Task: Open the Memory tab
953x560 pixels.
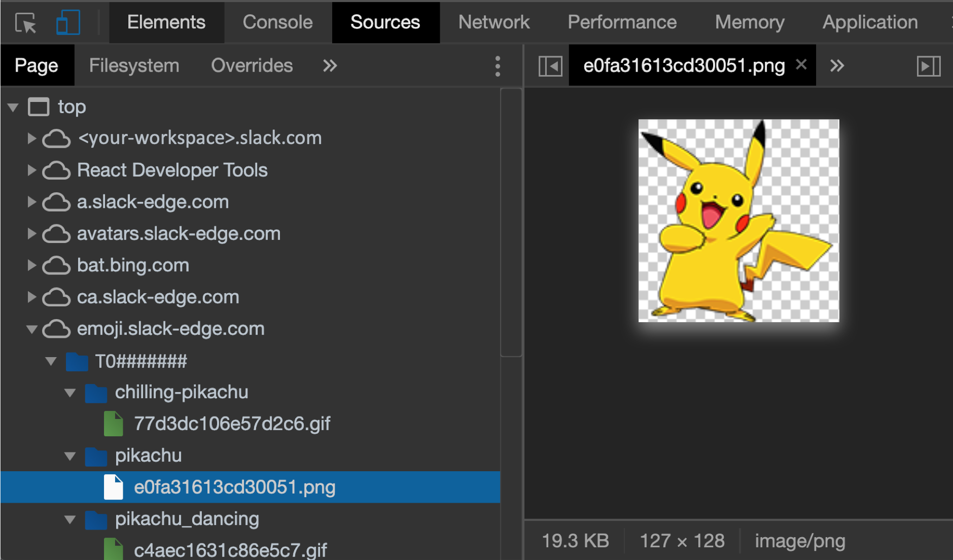Action: [750, 22]
